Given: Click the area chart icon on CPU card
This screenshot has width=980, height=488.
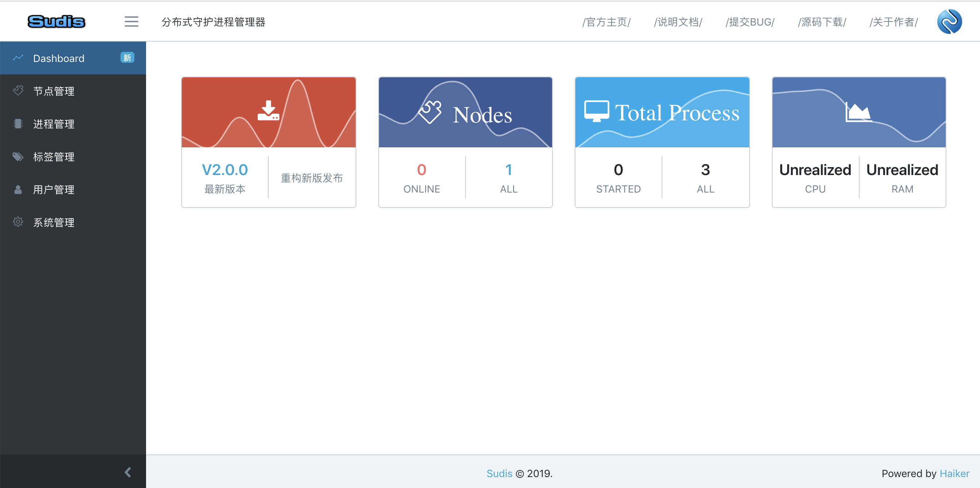Looking at the screenshot, I should coord(858,112).
